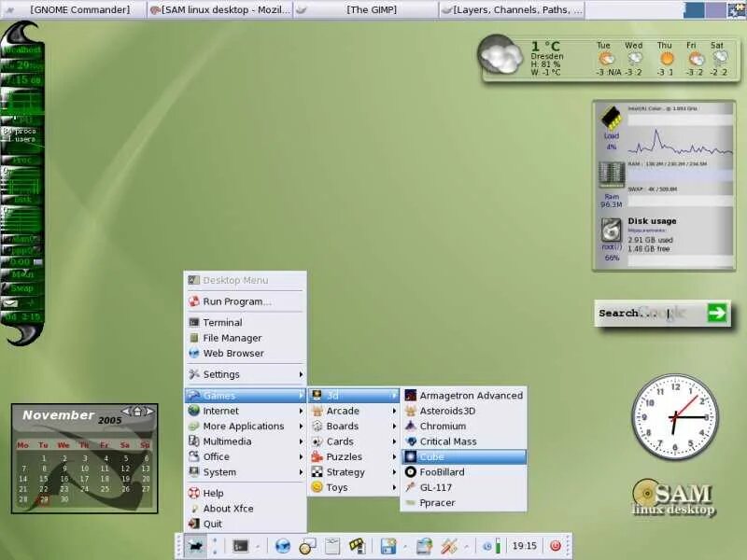The width and height of the screenshot is (747, 560).
Task: Launch Armagetron Advanced
Action: pyautogui.click(x=464, y=395)
